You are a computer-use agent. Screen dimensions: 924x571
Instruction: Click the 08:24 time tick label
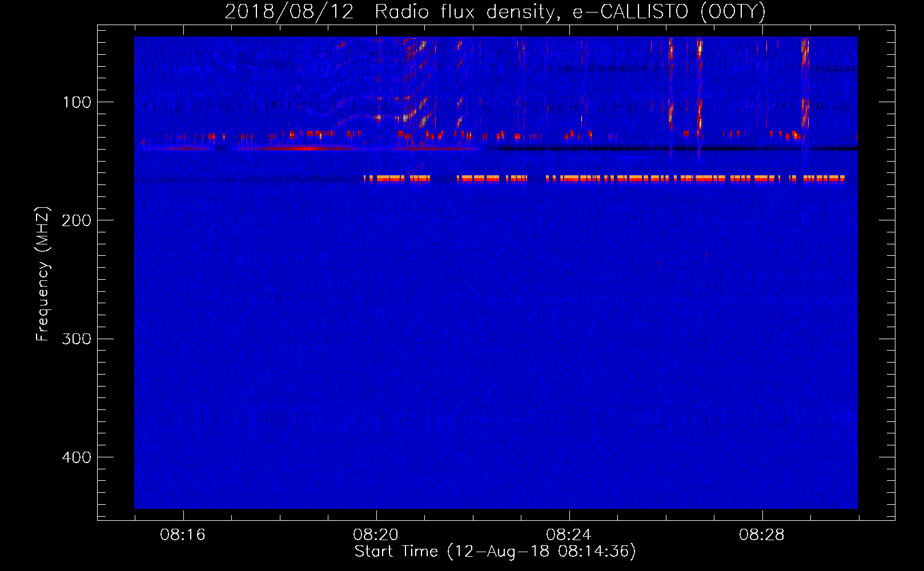tap(569, 534)
